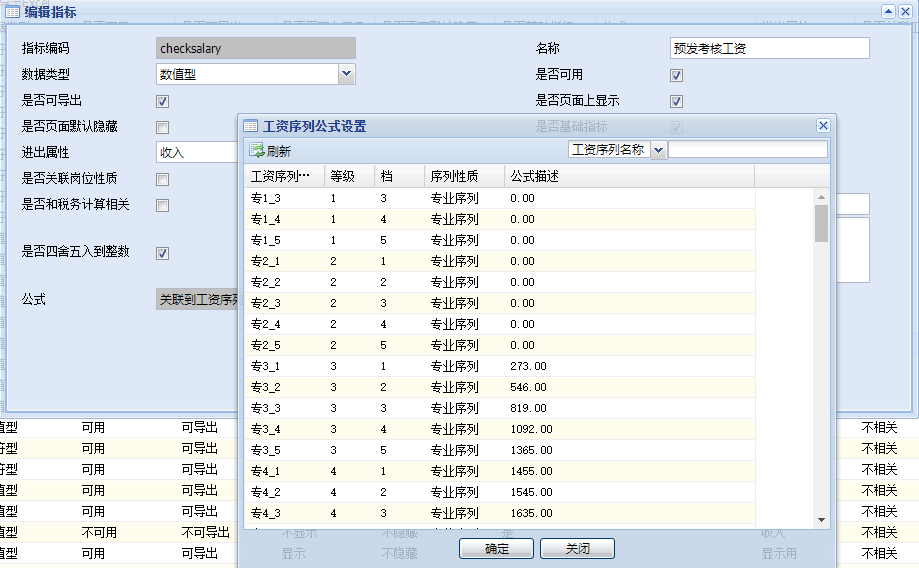Select the row 专3_4
This screenshot has width=919, height=568.
[499, 430]
